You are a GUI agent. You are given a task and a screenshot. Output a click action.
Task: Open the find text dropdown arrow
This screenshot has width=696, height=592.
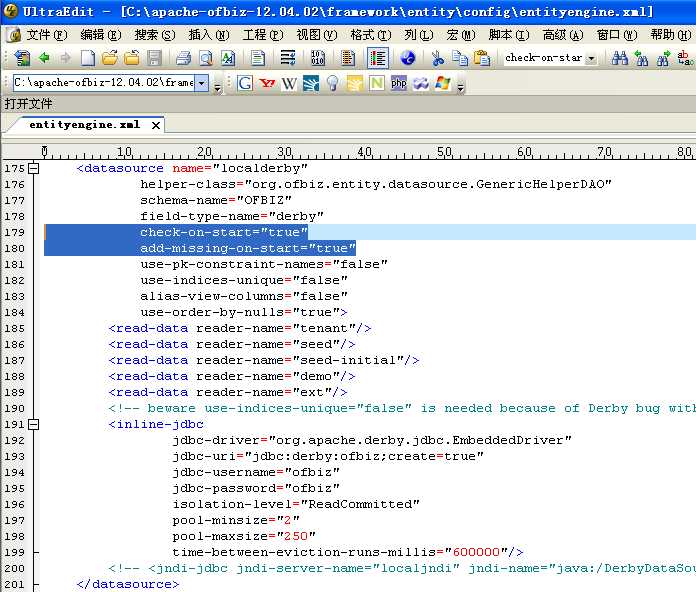(x=591, y=58)
